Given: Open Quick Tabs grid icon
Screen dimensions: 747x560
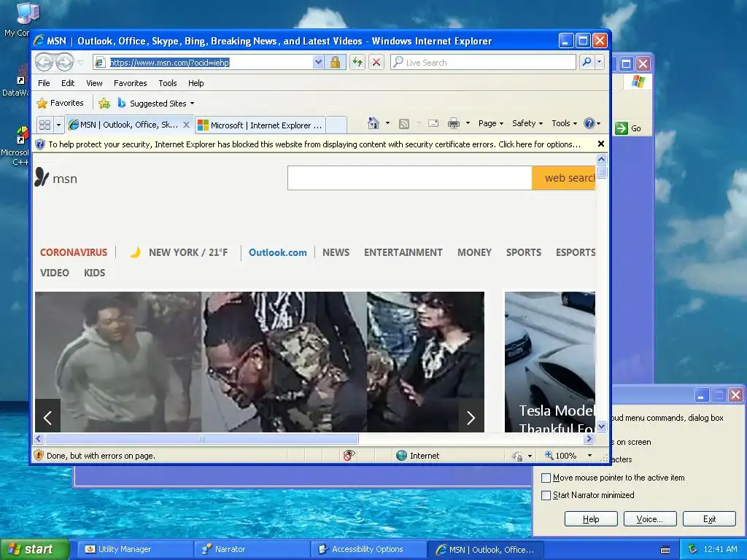Looking at the screenshot, I should (x=44, y=125).
